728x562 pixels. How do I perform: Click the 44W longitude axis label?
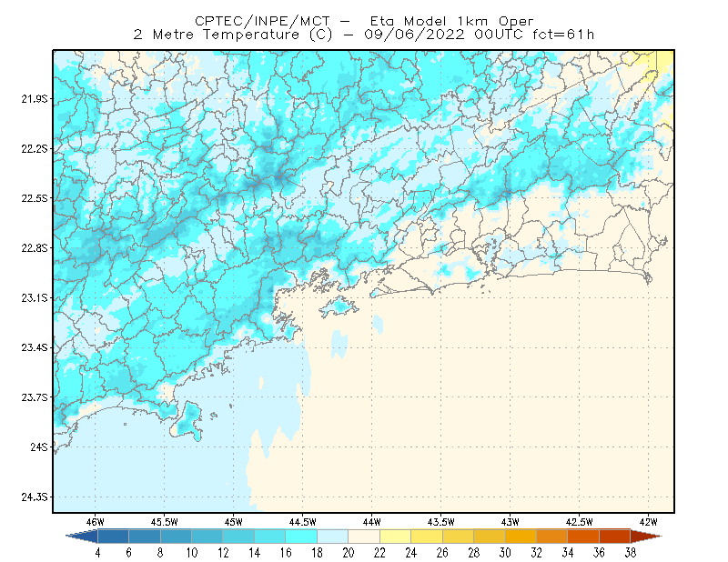pyautogui.click(x=372, y=522)
